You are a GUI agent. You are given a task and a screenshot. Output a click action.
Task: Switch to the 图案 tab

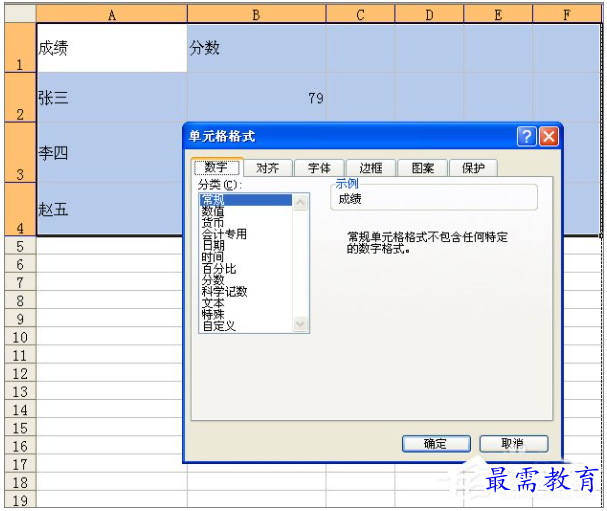point(423,168)
